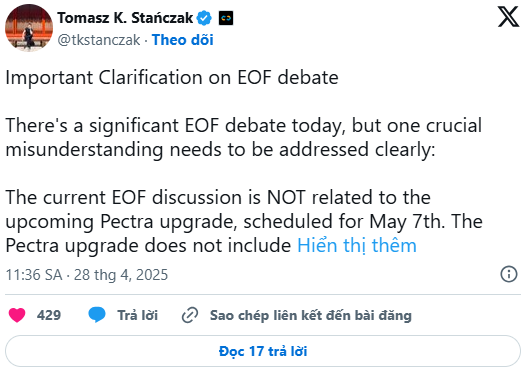Click the chain link copy icon
The image size is (528, 373).
point(190,315)
